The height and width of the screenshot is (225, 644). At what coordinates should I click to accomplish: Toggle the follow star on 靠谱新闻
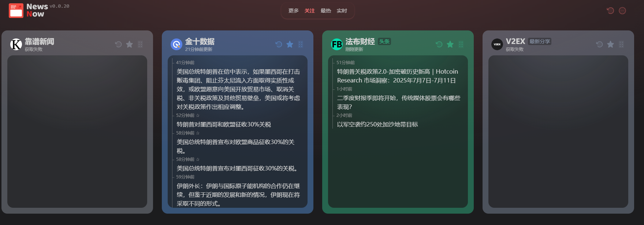click(129, 44)
